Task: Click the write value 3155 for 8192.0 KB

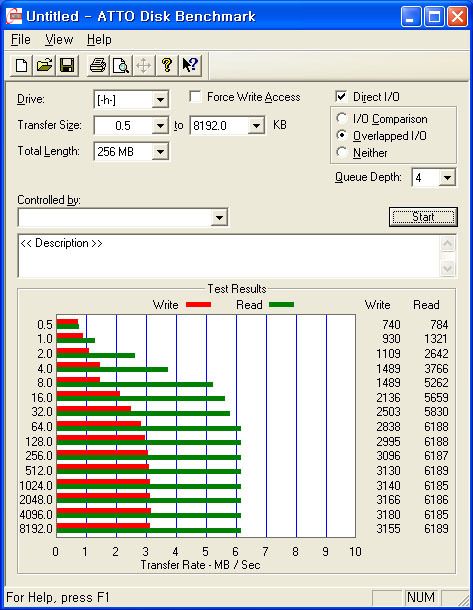Action: 388,529
